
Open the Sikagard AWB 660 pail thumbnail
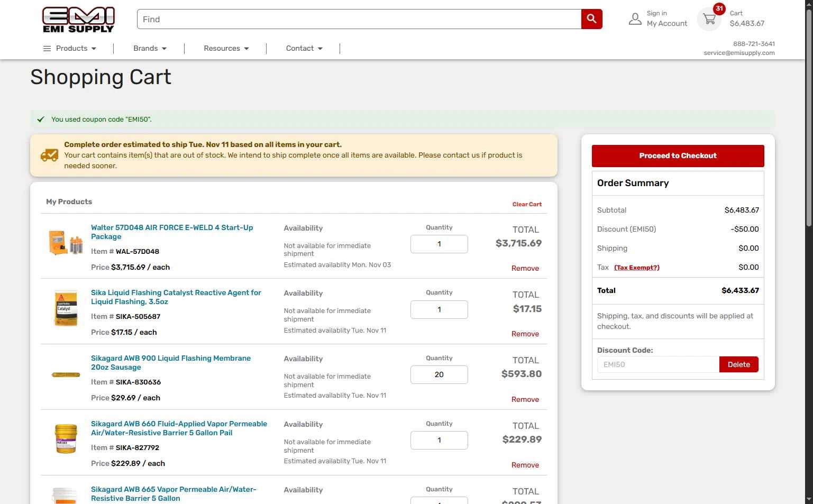[66, 438]
